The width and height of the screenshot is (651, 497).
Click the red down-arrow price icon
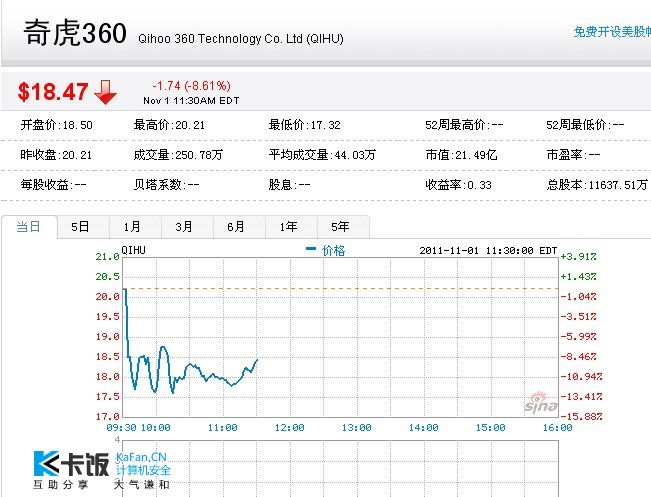point(106,92)
